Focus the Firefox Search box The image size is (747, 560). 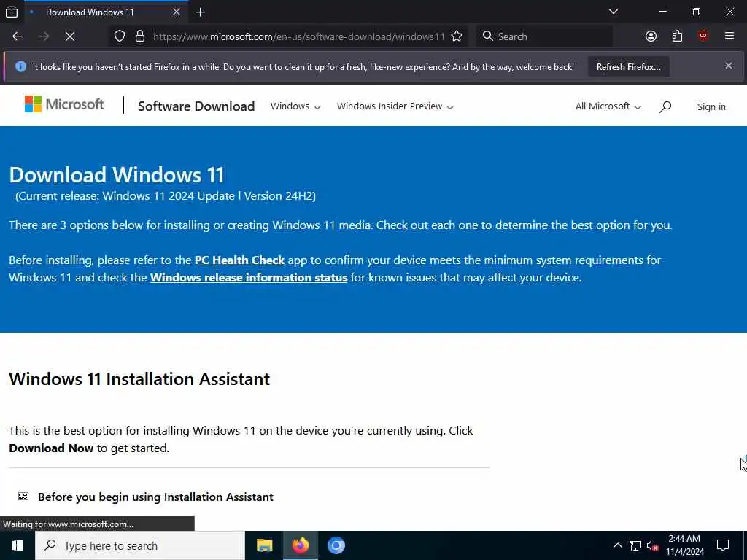pyautogui.click(x=544, y=36)
